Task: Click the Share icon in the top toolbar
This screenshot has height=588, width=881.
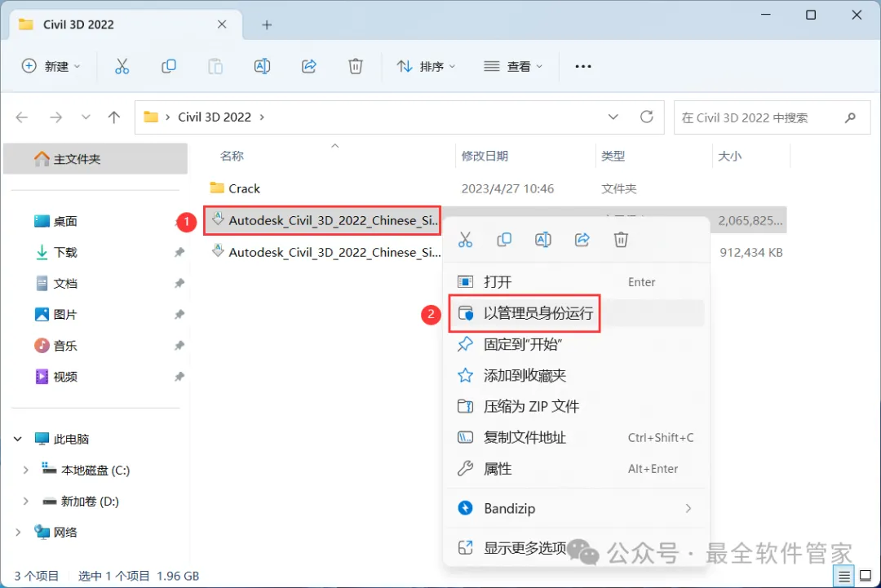Action: click(308, 66)
